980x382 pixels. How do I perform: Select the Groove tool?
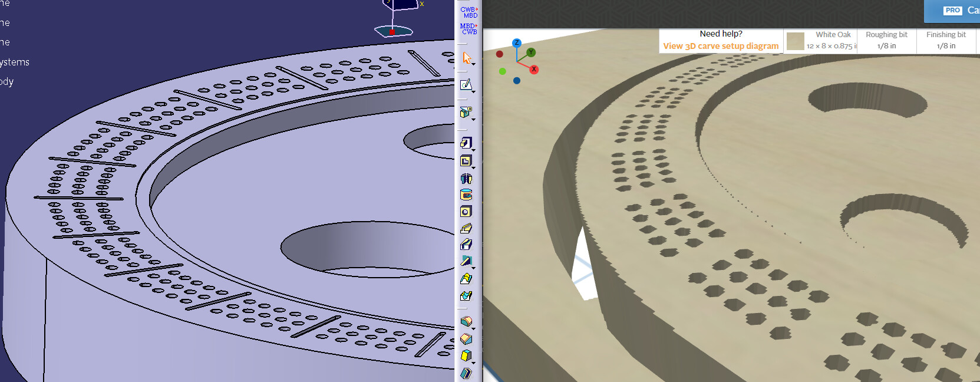466,195
